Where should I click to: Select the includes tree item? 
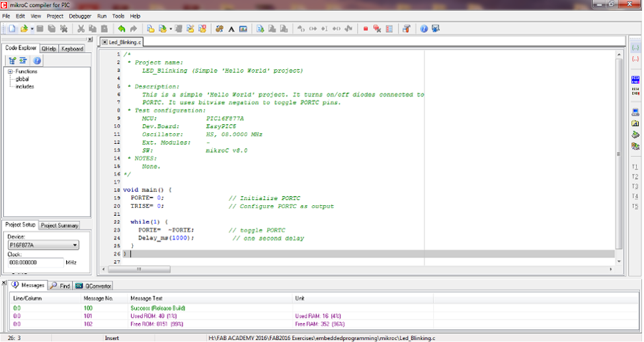click(x=24, y=86)
